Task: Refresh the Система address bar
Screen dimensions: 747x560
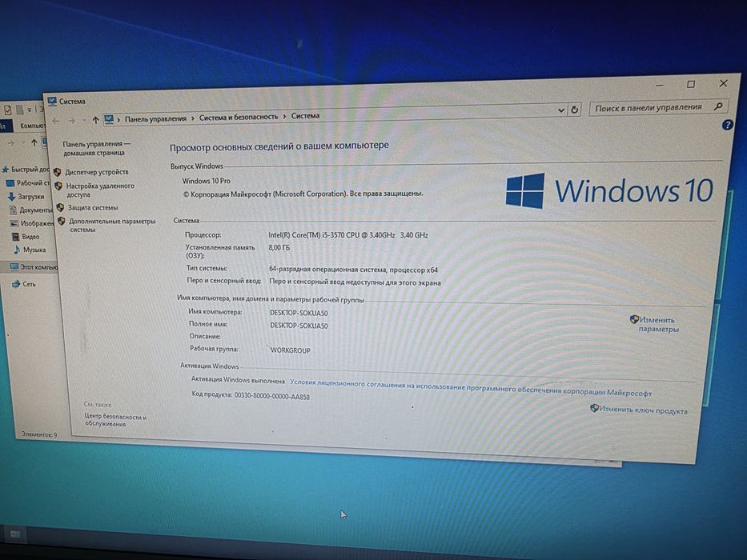Action: (575, 110)
